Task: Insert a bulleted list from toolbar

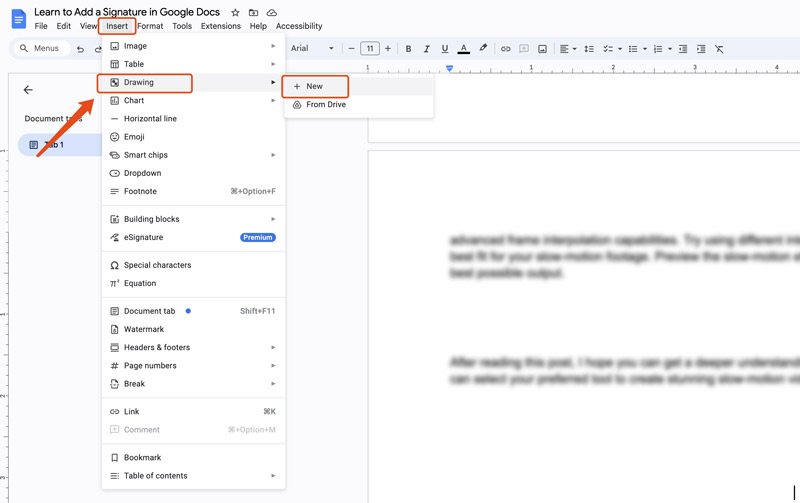Action: [633, 49]
